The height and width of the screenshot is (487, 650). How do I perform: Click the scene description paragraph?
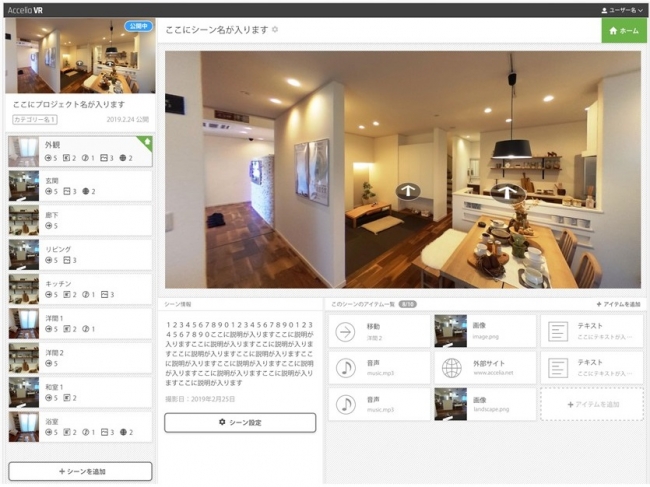pos(240,354)
